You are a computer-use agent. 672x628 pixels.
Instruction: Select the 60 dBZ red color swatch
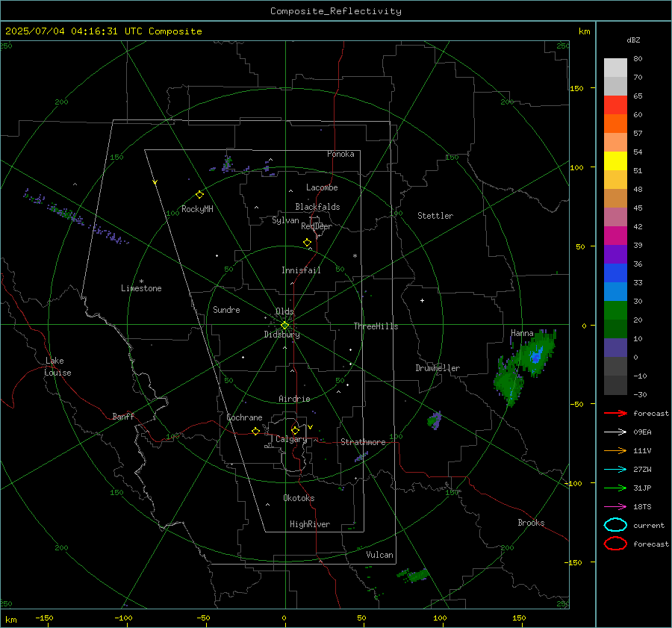tap(615, 105)
